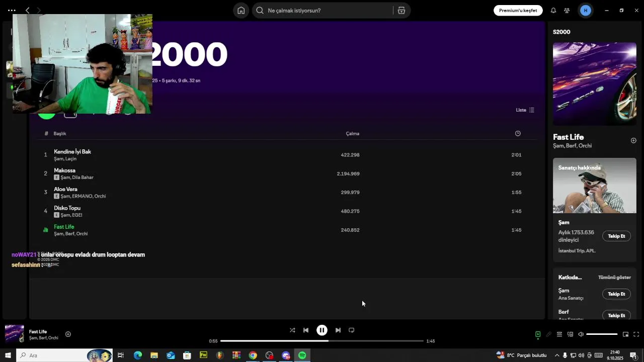The image size is (644, 362).
Task: Click 'Fast Life' title in player bar
Action: coord(38,331)
